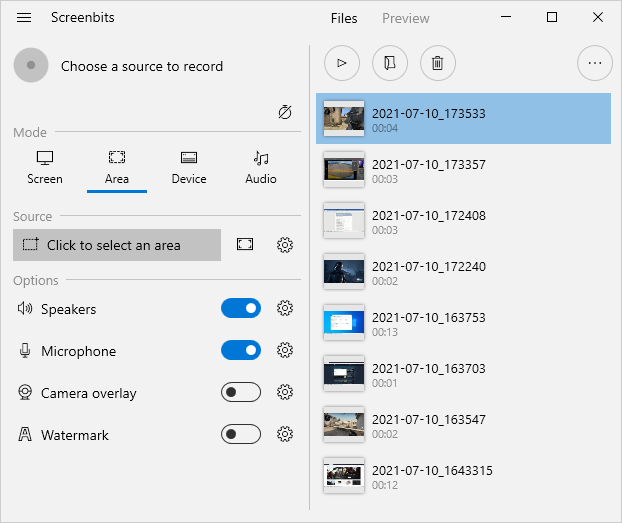Click thumbnail of 2021-07-10_163753 recording

[344, 323]
